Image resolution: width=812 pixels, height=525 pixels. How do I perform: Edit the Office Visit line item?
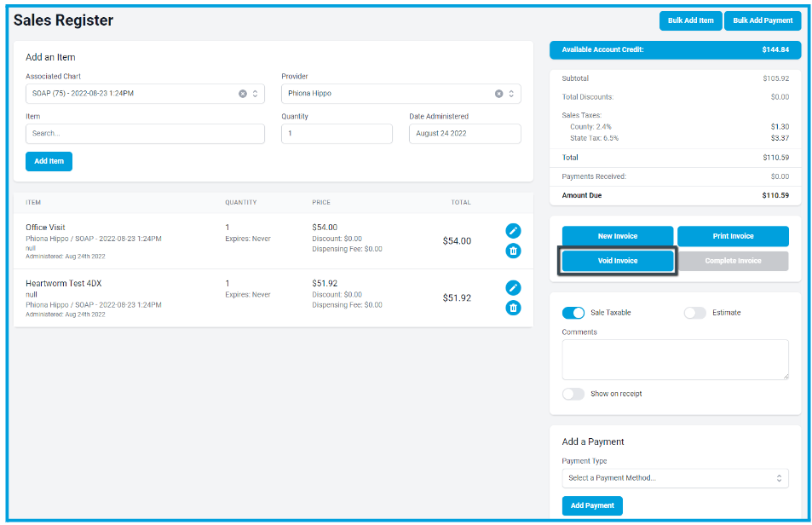point(513,231)
